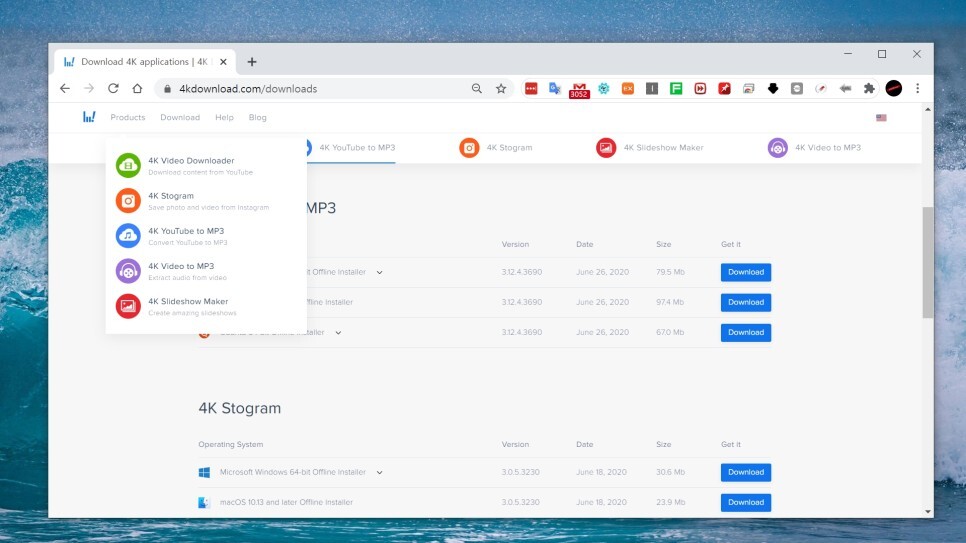Click the '4K Stogram' section heading
This screenshot has height=543, width=966.
pyautogui.click(x=240, y=409)
